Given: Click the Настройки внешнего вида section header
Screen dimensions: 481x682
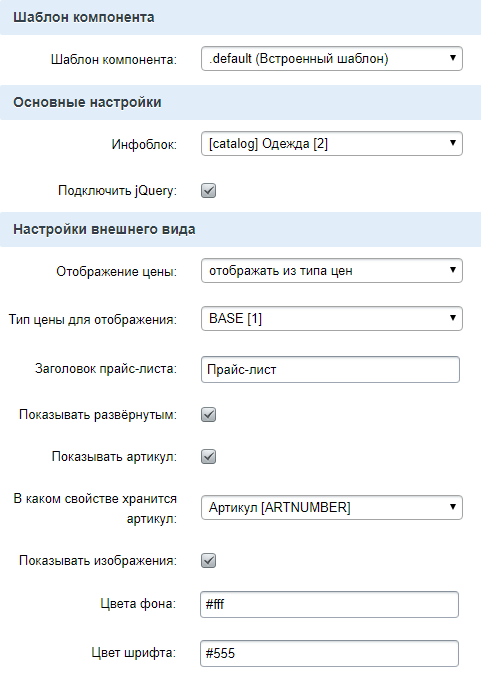Looking at the screenshot, I should (240, 230).
